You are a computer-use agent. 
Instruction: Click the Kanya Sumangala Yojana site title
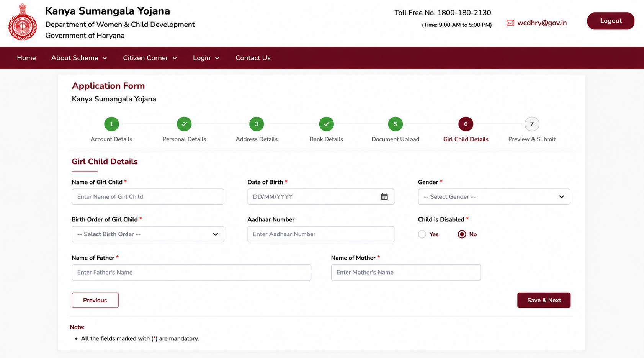click(x=108, y=11)
